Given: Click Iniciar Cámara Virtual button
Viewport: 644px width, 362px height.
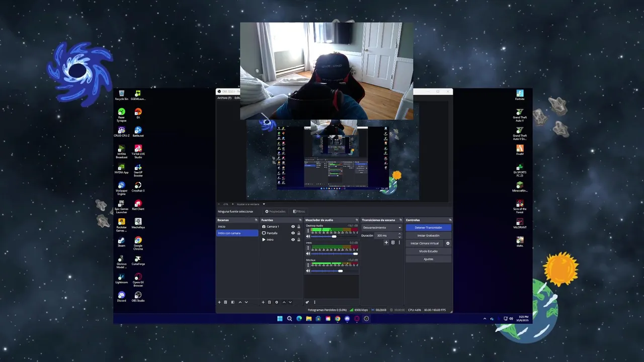Looking at the screenshot, I should click(425, 243).
